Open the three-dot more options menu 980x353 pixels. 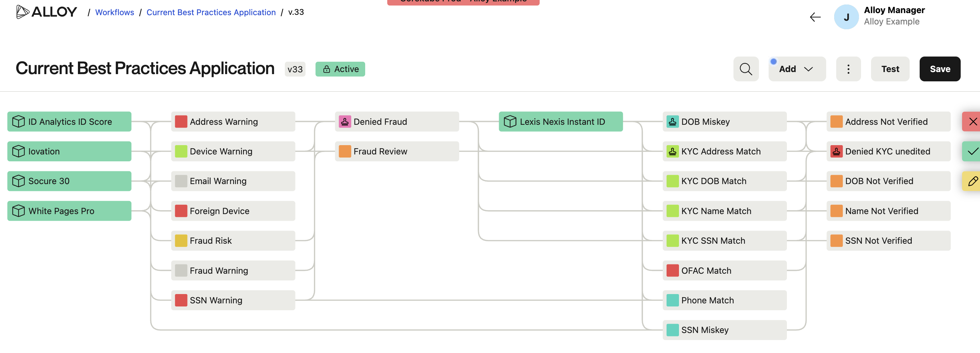coord(848,69)
